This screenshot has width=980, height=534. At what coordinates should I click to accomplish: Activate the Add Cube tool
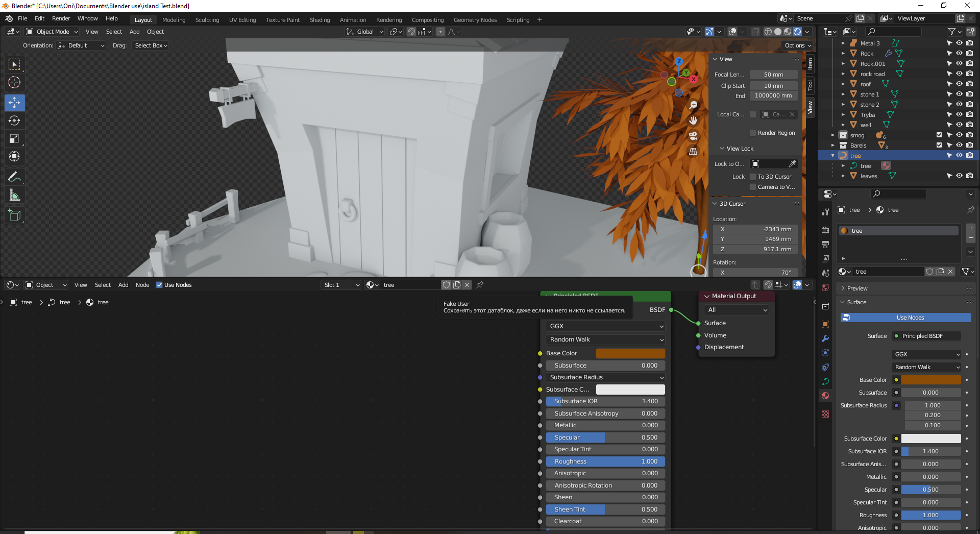click(x=14, y=215)
